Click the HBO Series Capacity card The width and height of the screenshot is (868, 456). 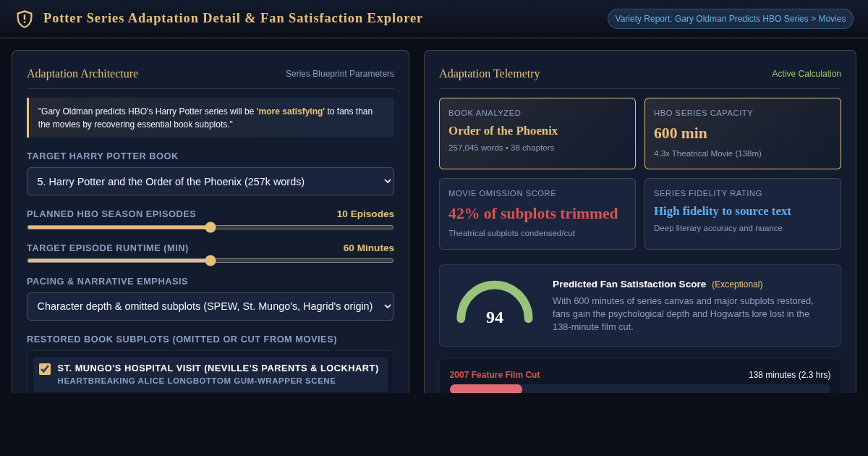tap(743, 134)
